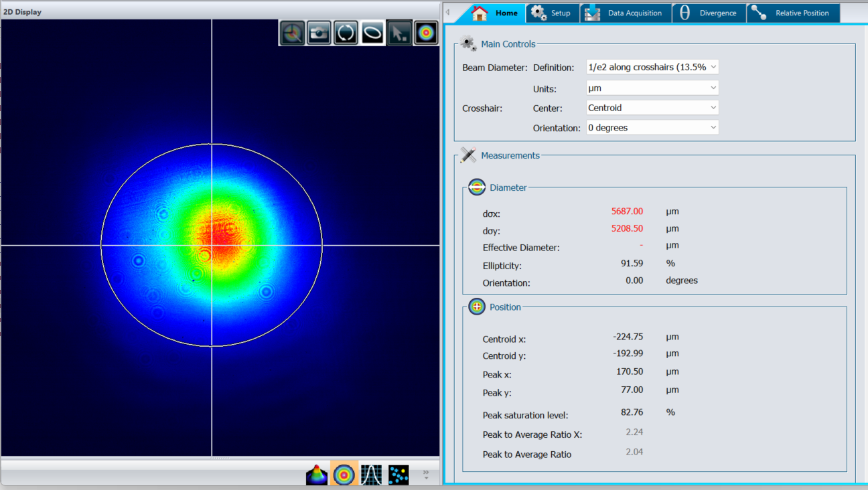Select the 2D contour display view
Screen dimensions: 868x490
point(344,475)
